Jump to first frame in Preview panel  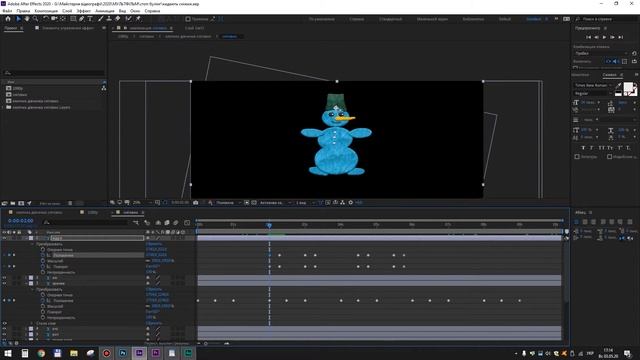coord(588,37)
